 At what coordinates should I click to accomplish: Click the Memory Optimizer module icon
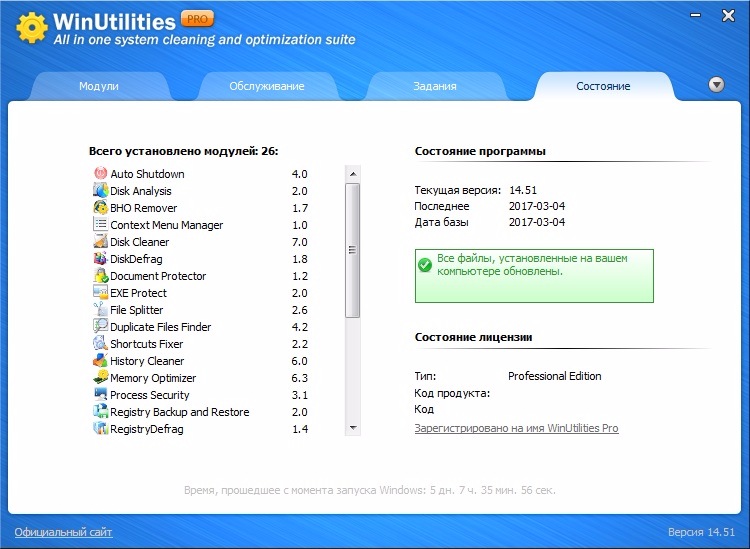point(100,377)
